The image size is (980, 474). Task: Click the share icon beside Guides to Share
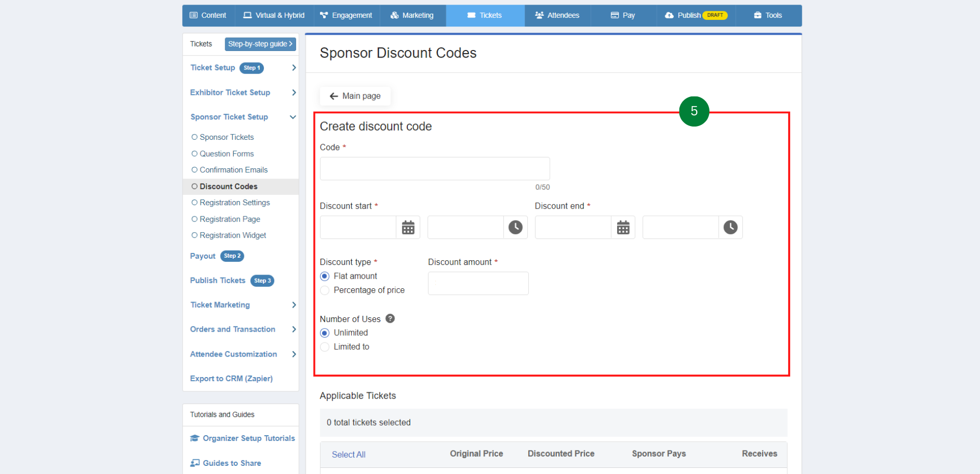(194, 463)
